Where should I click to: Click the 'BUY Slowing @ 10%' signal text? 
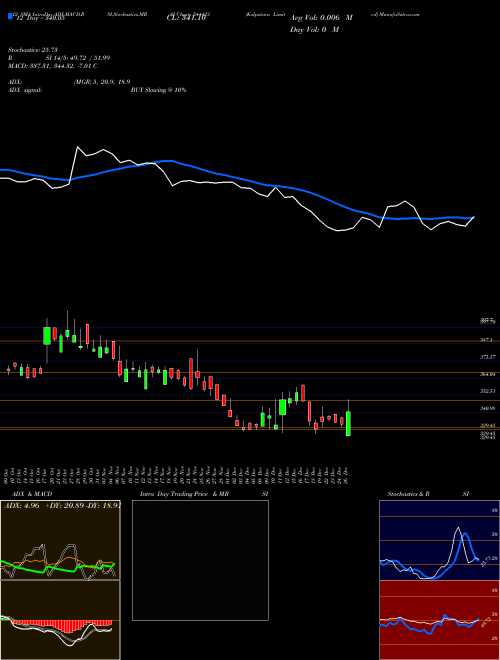click(x=158, y=90)
